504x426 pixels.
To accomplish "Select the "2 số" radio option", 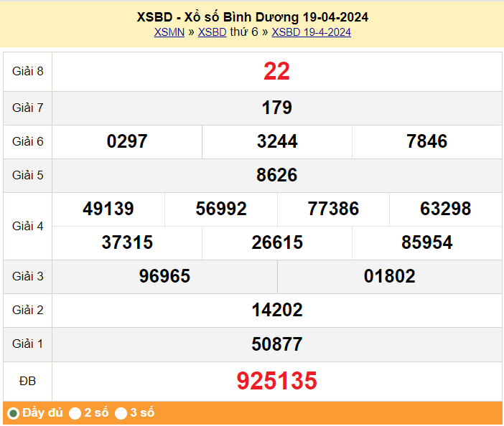I will coord(75,413).
